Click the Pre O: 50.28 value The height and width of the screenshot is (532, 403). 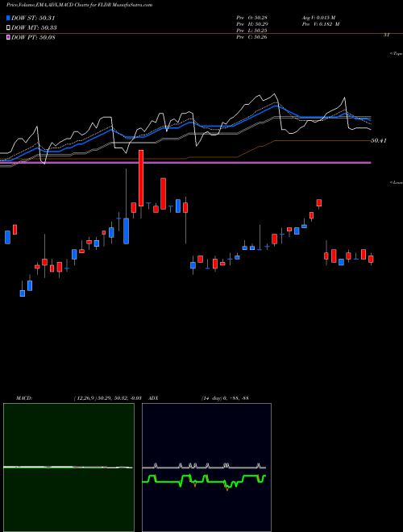[251, 18]
